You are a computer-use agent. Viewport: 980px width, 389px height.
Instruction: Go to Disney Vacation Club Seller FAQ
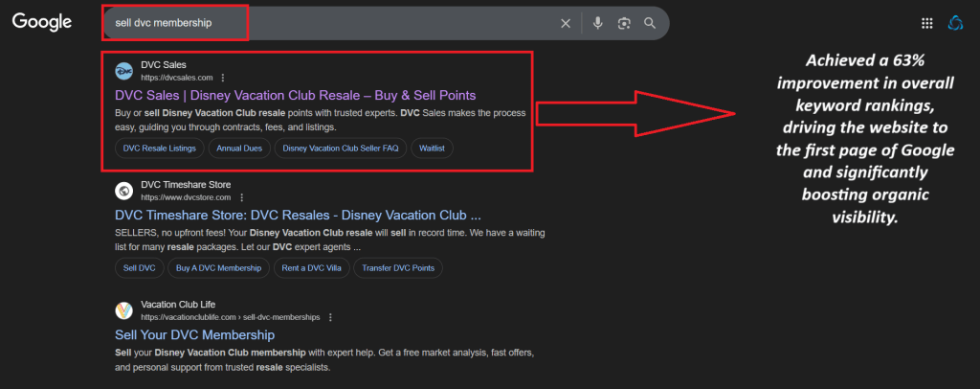point(341,148)
